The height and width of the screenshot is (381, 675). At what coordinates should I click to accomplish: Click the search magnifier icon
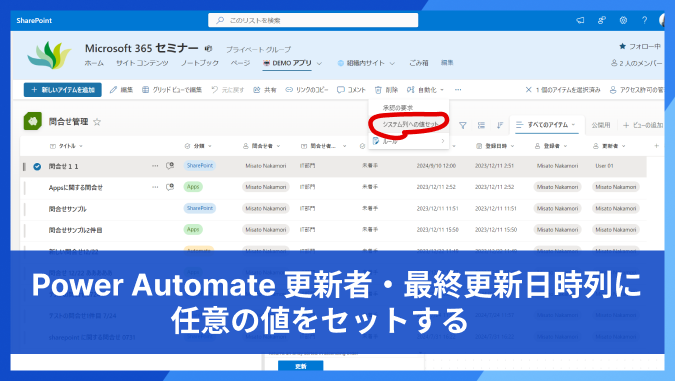tap(220, 20)
